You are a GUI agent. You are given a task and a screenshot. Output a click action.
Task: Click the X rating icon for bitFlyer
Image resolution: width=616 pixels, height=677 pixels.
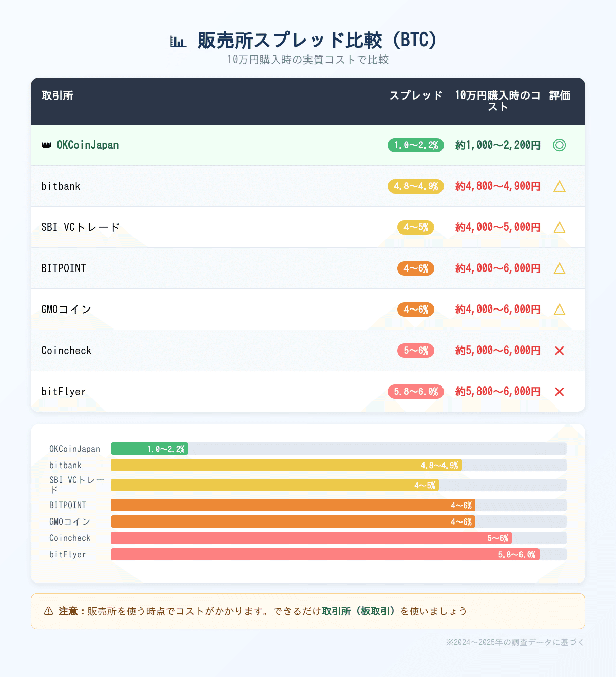[559, 391]
